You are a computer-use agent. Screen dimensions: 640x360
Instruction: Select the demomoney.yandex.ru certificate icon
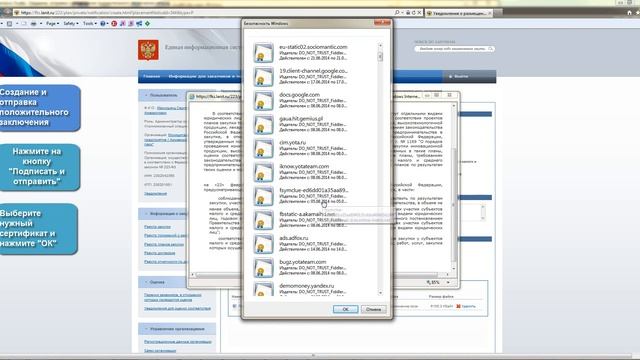[x=263, y=289]
